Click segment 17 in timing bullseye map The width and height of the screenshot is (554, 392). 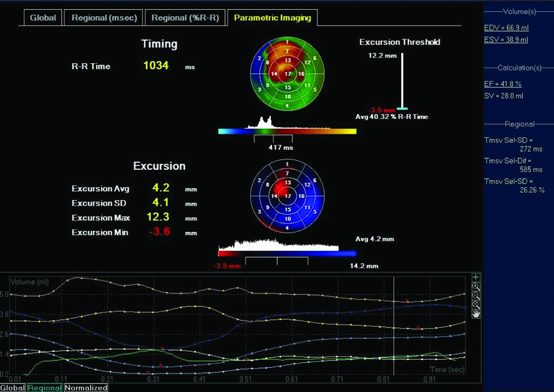288,74
